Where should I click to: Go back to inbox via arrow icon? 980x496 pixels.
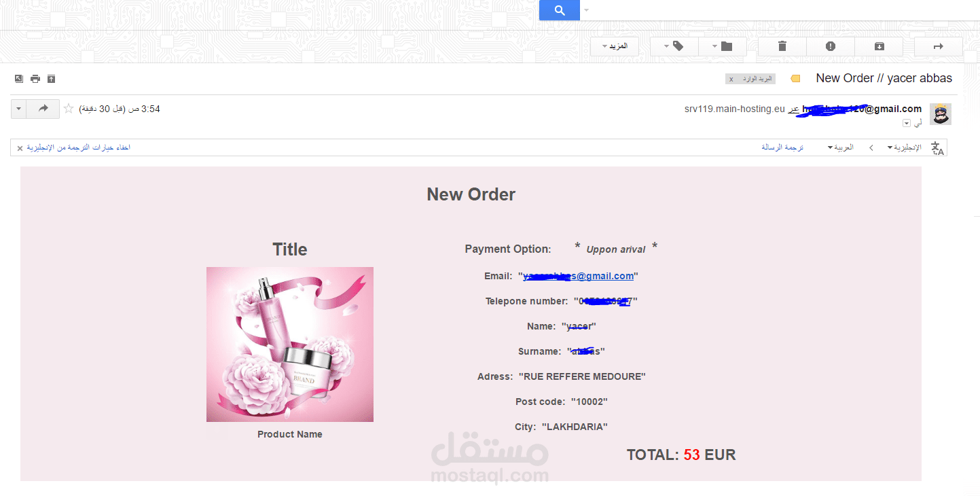(x=939, y=46)
